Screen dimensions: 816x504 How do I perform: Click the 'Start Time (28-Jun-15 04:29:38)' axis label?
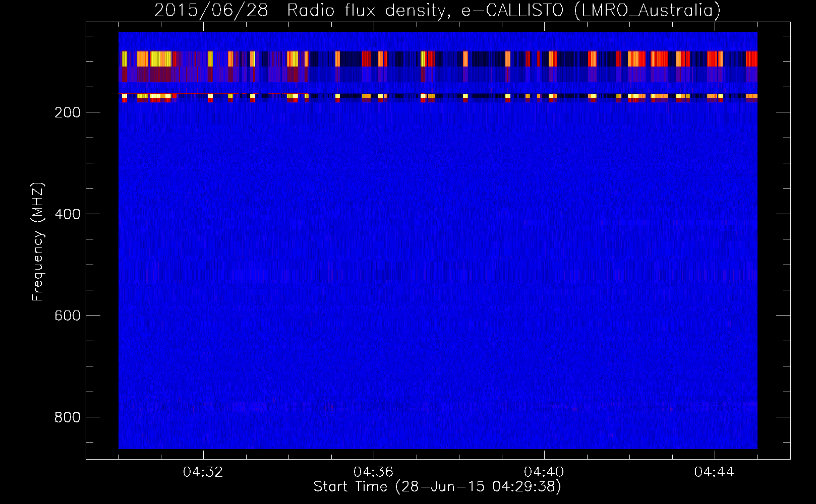click(437, 487)
